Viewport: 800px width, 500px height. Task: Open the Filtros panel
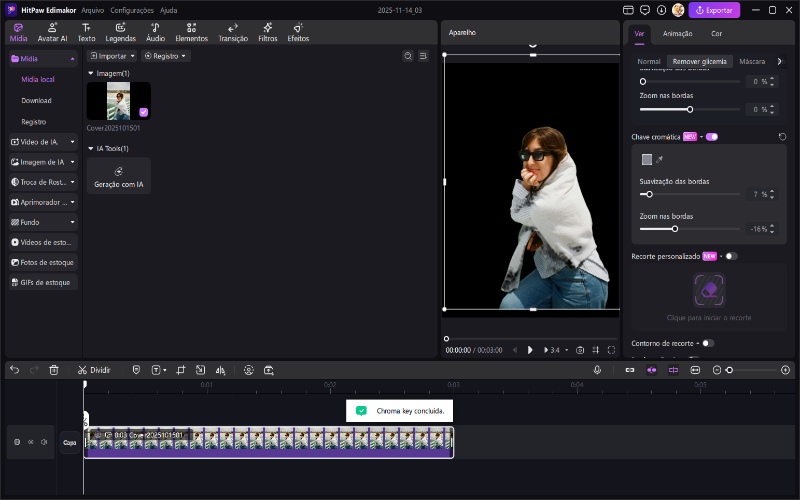coord(267,32)
